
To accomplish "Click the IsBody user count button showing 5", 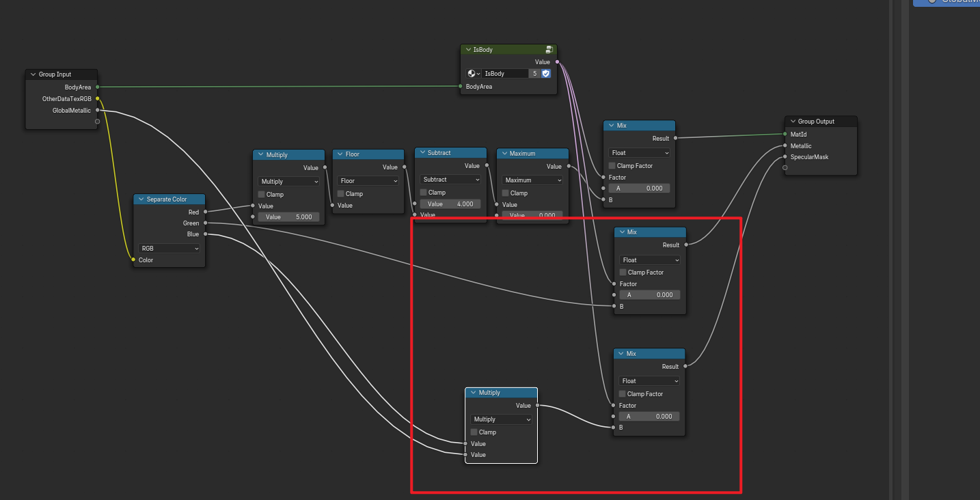I will [x=534, y=73].
